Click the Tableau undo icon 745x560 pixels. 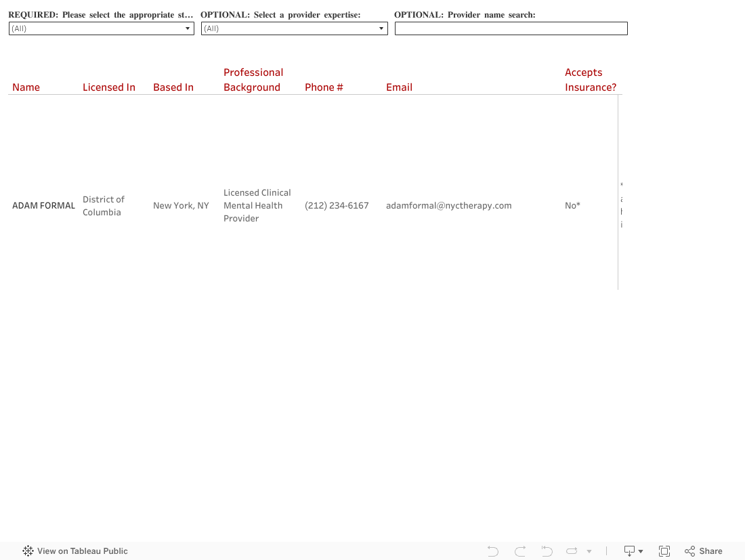tap(493, 551)
